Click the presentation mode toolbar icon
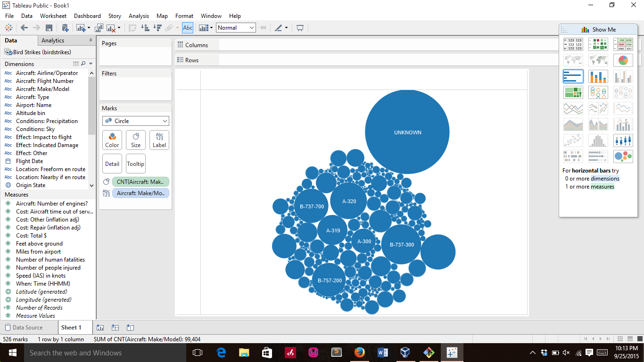This screenshot has height=362, width=644. coord(300,28)
